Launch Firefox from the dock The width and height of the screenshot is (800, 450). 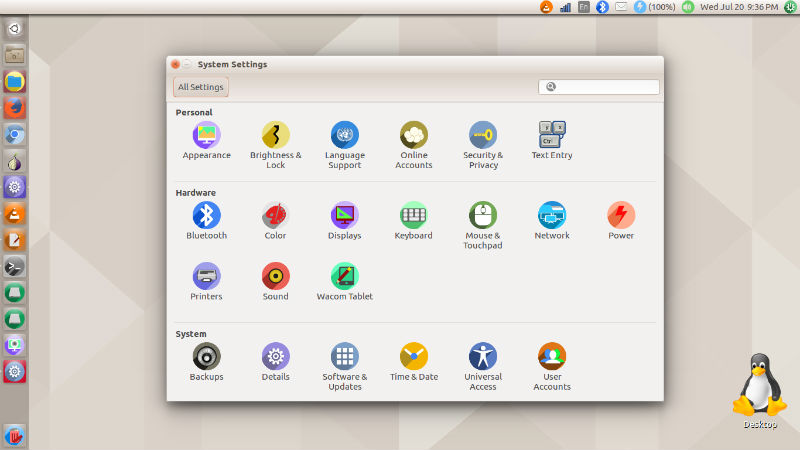[14, 108]
